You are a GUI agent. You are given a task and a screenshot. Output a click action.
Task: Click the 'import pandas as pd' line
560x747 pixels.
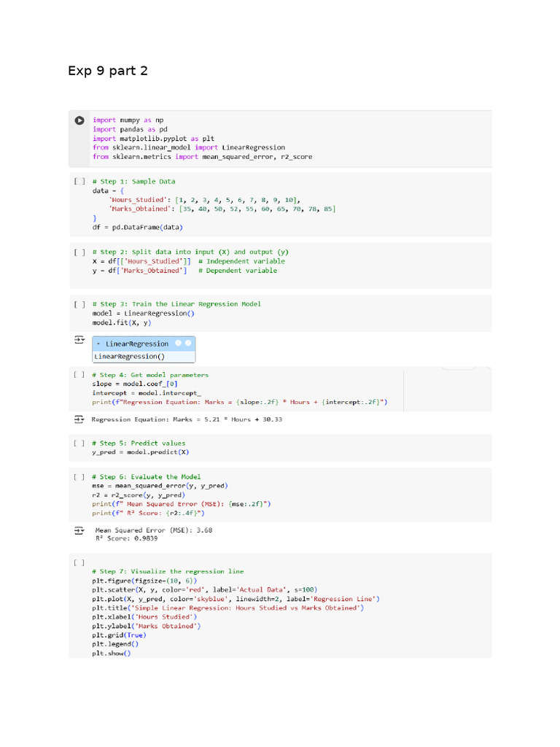click(130, 129)
